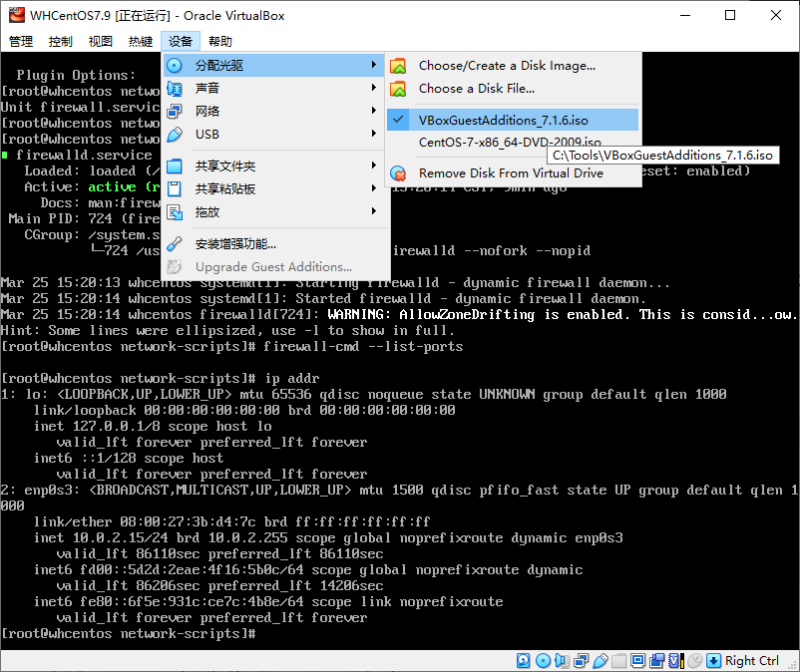Click the recording icon in status bar
Viewport: 800px width, 672px height.
[x=656, y=661]
